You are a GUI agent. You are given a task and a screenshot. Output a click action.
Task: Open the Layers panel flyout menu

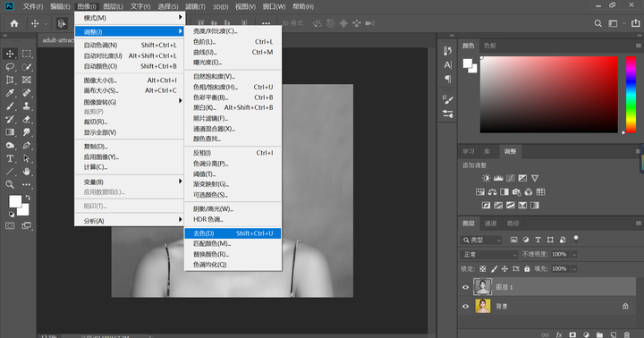(639, 224)
